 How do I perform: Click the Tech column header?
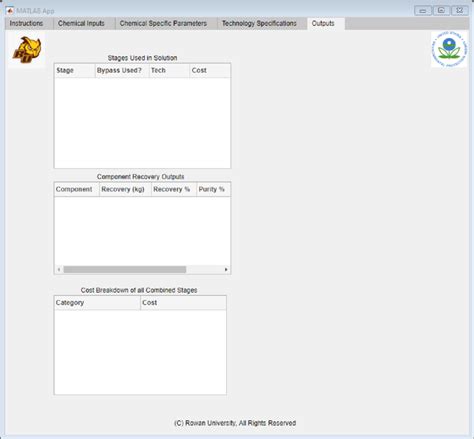point(169,71)
